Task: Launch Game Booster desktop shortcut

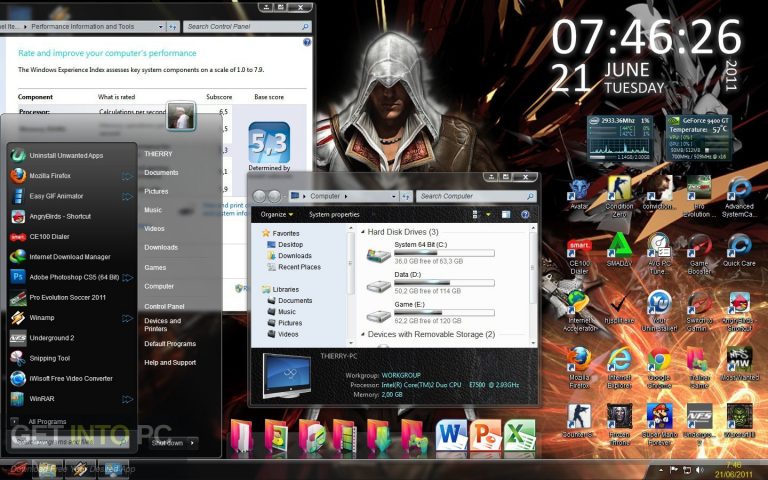Action: coord(699,254)
